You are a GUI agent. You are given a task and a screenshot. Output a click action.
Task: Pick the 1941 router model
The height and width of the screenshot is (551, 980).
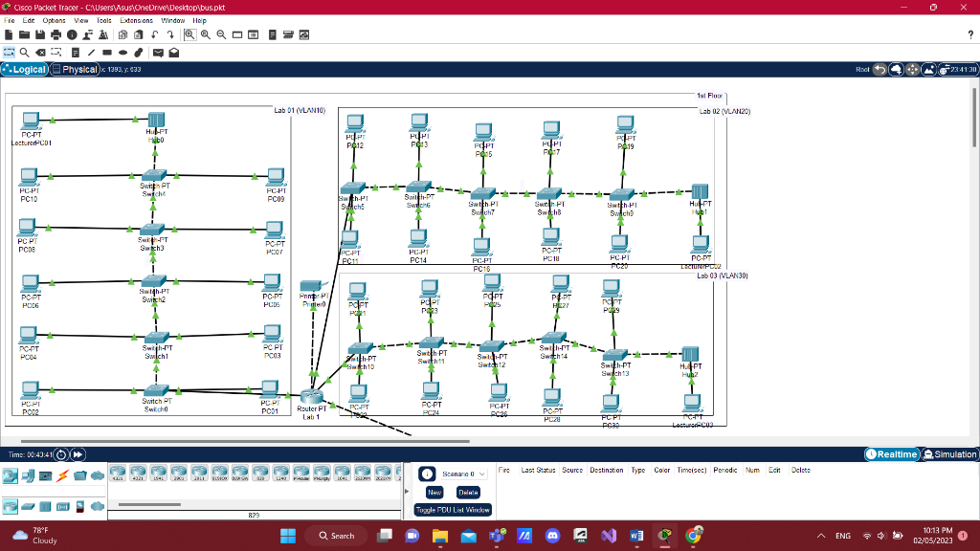pyautogui.click(x=159, y=474)
